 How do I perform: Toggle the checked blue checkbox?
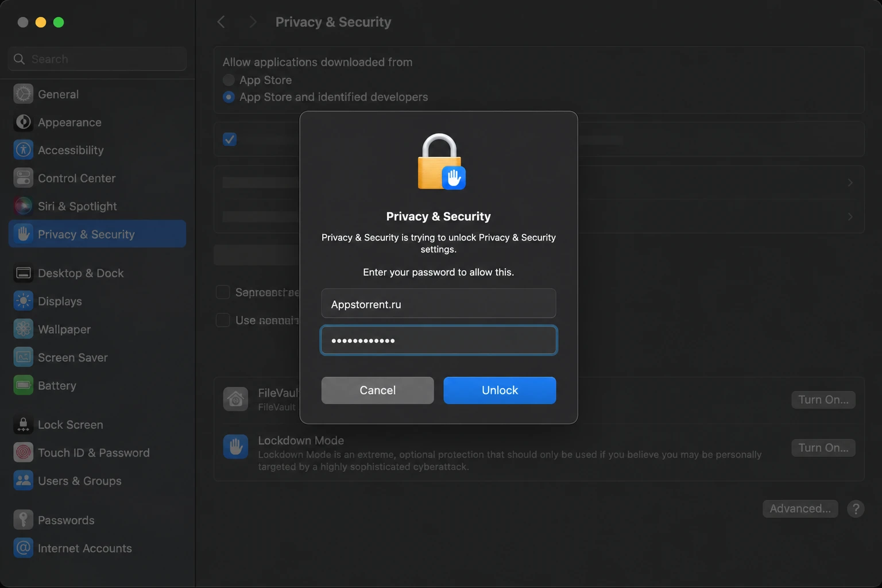(x=230, y=139)
